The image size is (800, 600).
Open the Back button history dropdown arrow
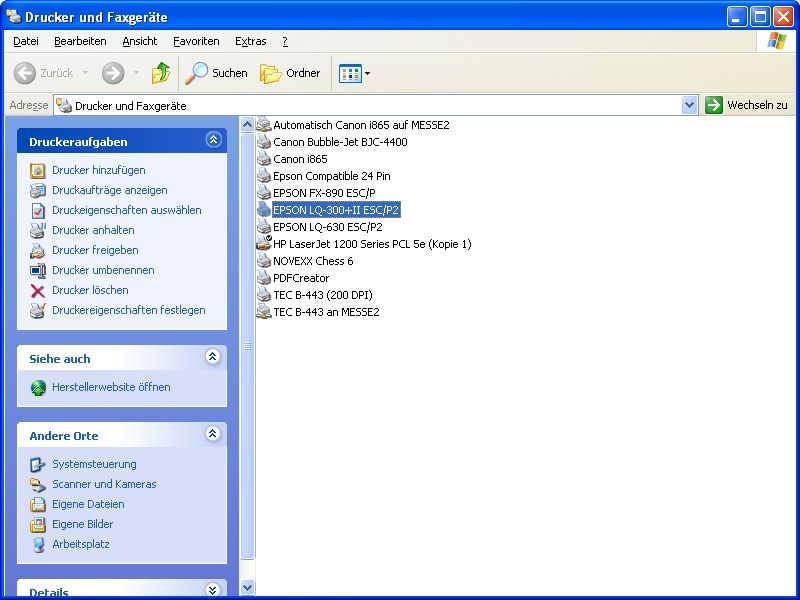click(85, 73)
